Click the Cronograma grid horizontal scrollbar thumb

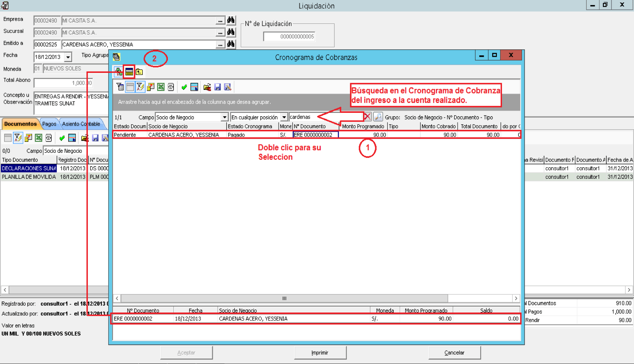click(x=284, y=298)
